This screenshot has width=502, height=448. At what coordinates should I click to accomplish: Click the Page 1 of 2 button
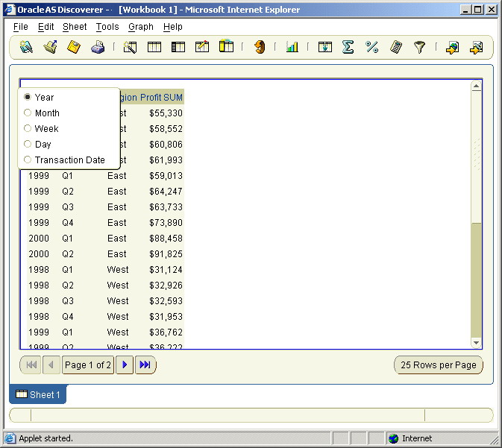(88, 365)
